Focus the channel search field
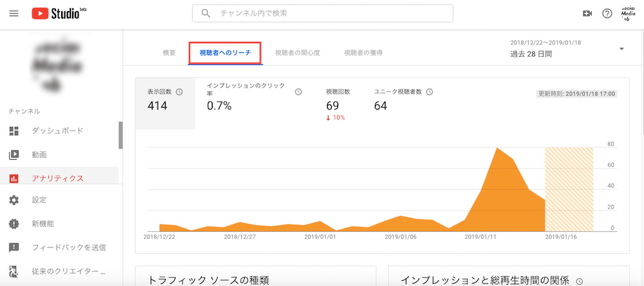The width and height of the screenshot is (644, 286). [x=323, y=13]
